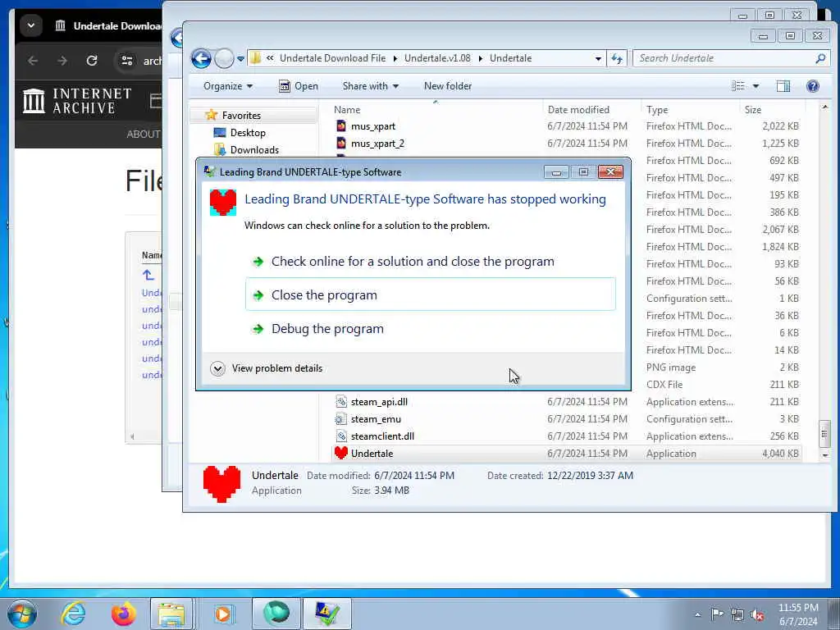Sort by Size column header
840x630 pixels.
click(x=753, y=110)
